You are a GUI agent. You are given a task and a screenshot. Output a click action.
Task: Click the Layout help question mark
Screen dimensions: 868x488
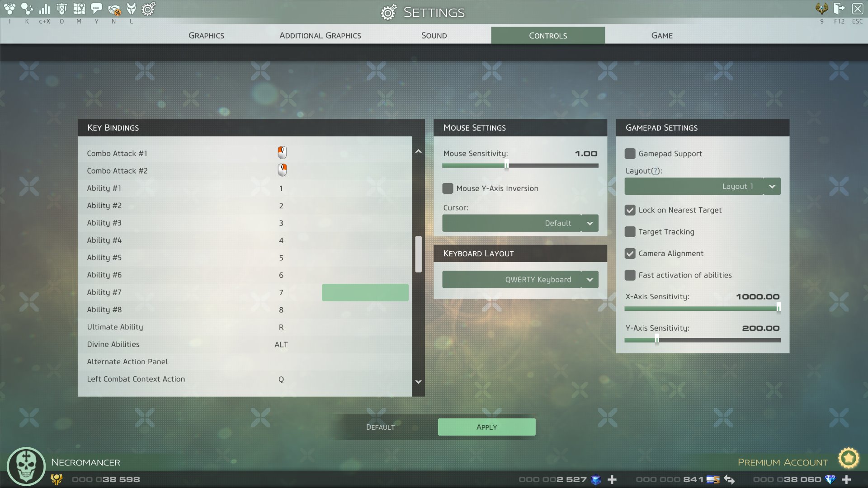655,171
